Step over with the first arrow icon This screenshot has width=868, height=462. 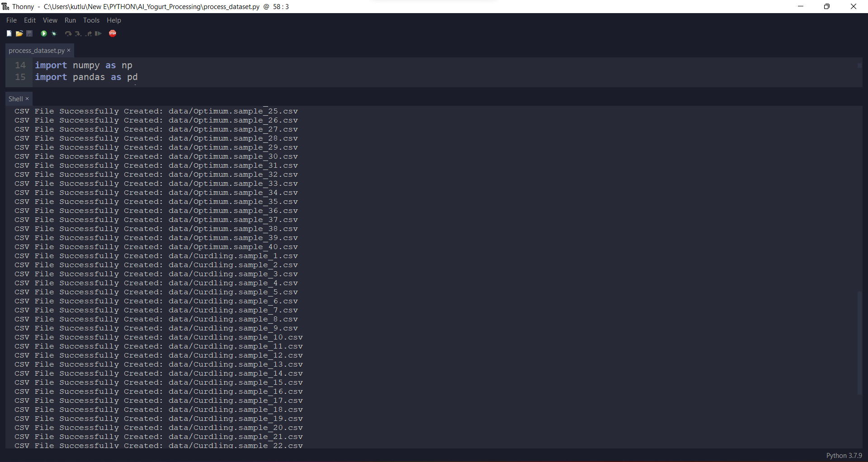68,33
